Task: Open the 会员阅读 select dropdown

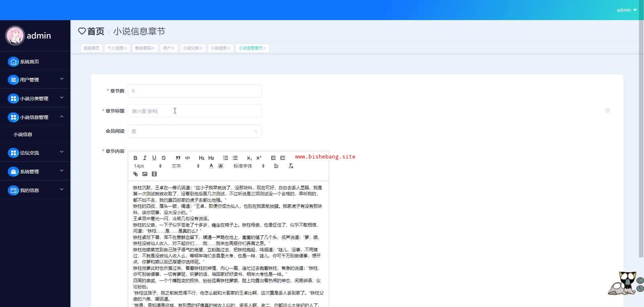Action: click(x=195, y=131)
